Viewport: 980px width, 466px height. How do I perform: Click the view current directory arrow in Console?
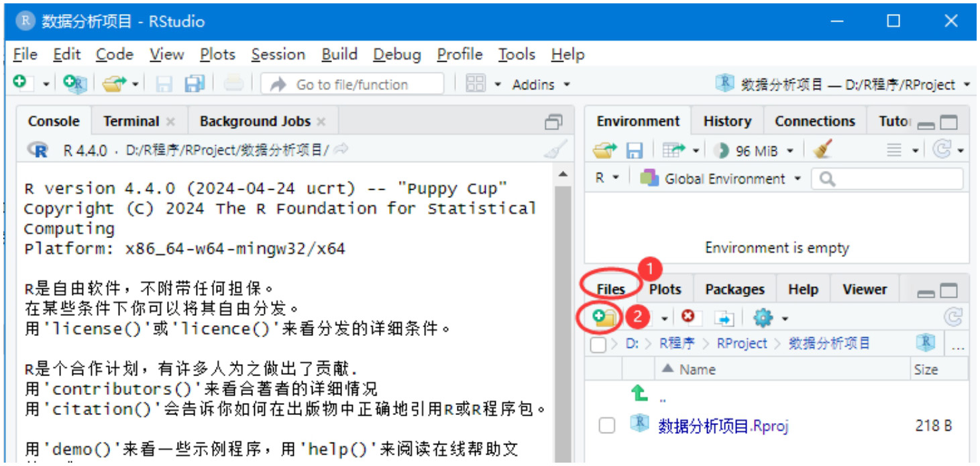[x=341, y=150]
